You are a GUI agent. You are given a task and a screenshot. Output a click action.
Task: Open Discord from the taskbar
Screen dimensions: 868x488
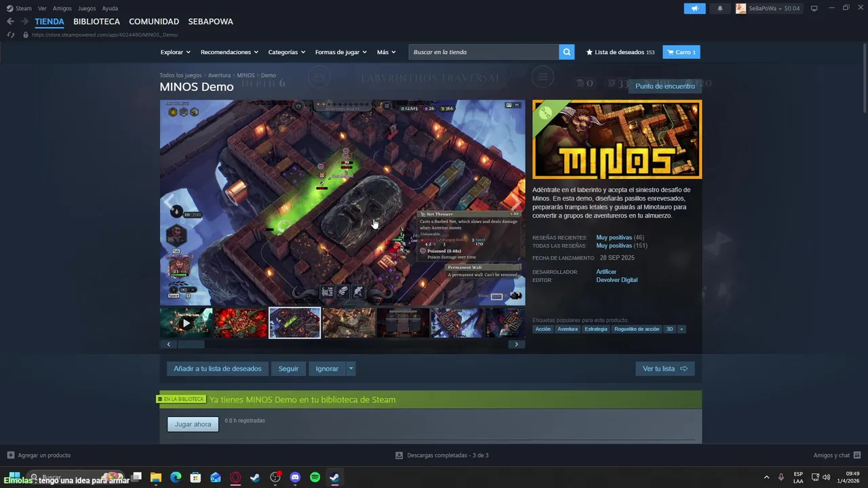pos(295,477)
